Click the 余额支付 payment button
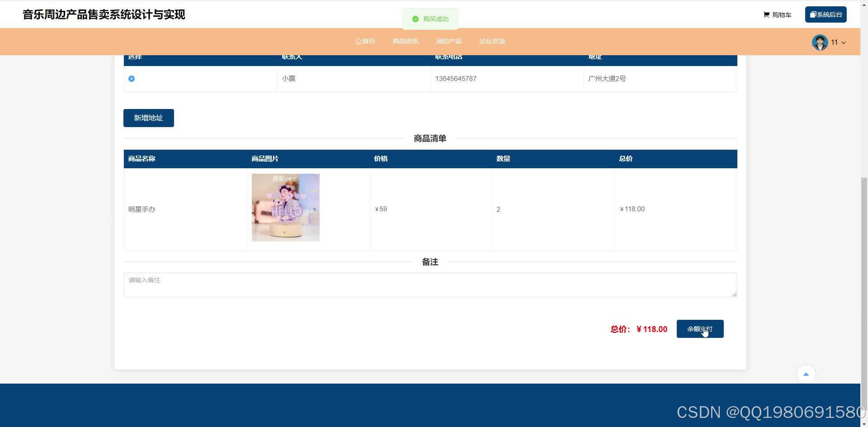 click(x=700, y=329)
